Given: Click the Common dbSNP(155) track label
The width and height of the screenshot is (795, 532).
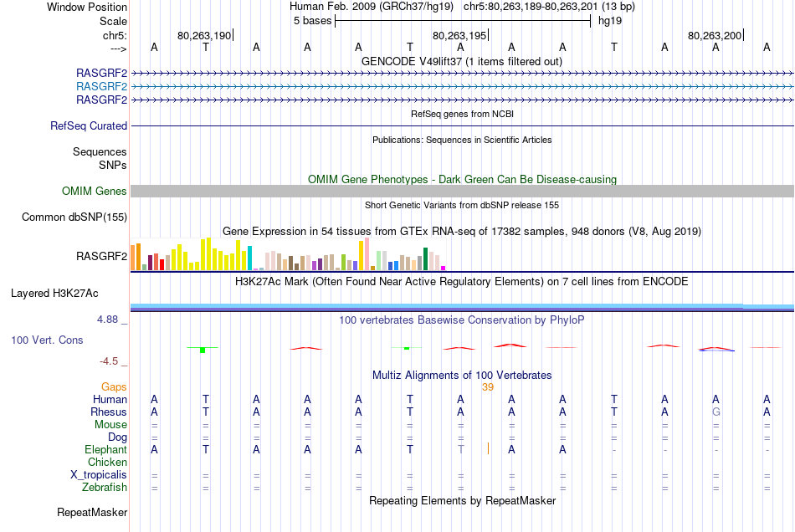Looking at the screenshot, I should point(74,217).
